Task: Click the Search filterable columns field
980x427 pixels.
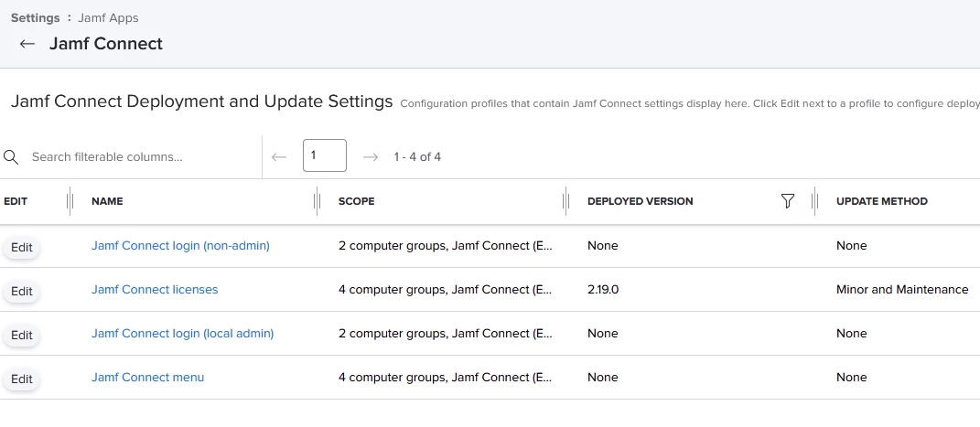Action: (x=143, y=156)
